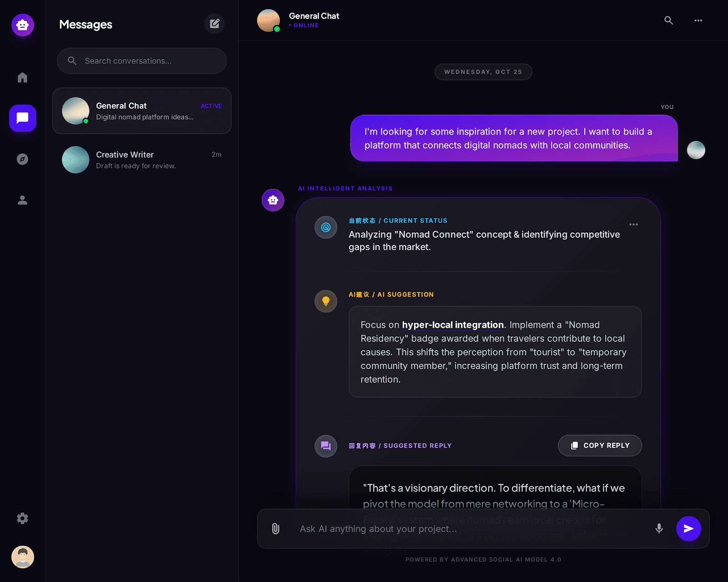Open chat header more options menu
The width and height of the screenshot is (728, 582).
[698, 20]
